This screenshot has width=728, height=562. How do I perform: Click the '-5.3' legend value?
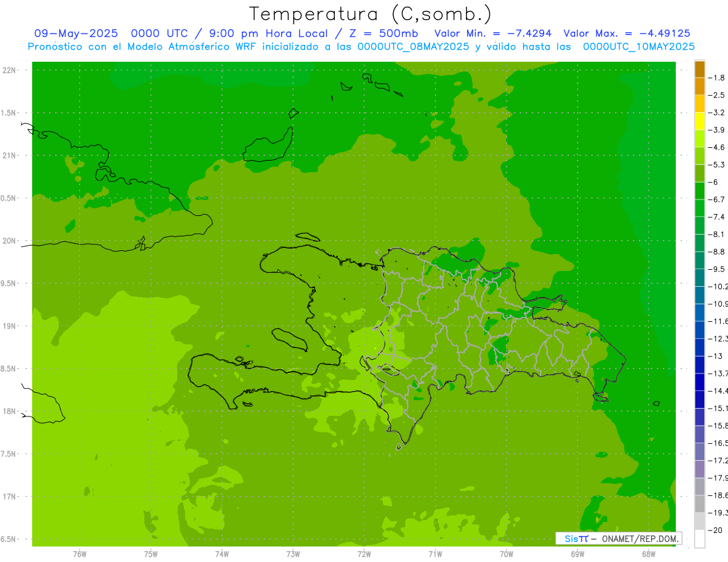tap(718, 164)
